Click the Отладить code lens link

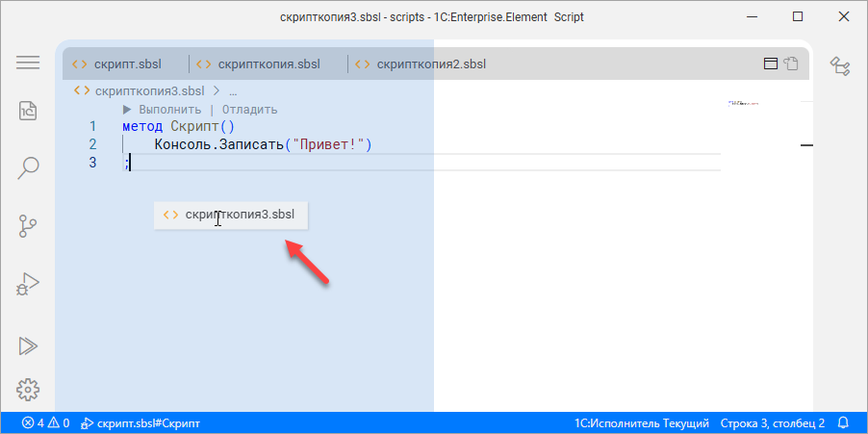pos(249,110)
